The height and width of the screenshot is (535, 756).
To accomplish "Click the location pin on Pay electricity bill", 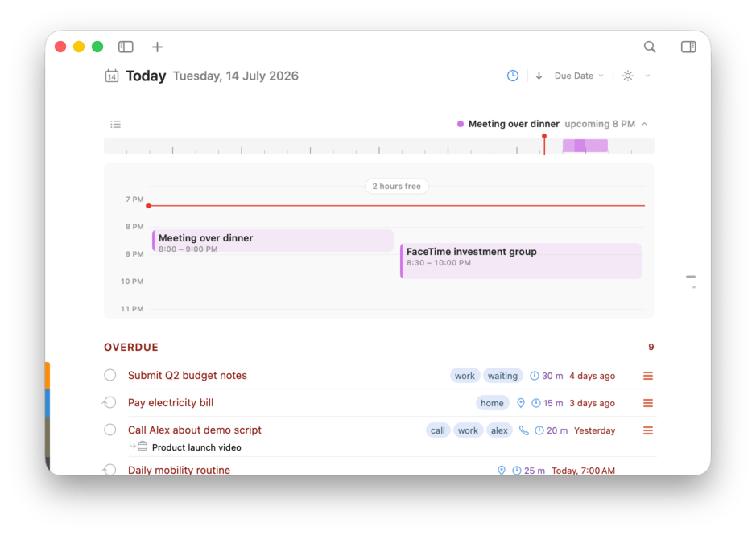I will (x=521, y=403).
